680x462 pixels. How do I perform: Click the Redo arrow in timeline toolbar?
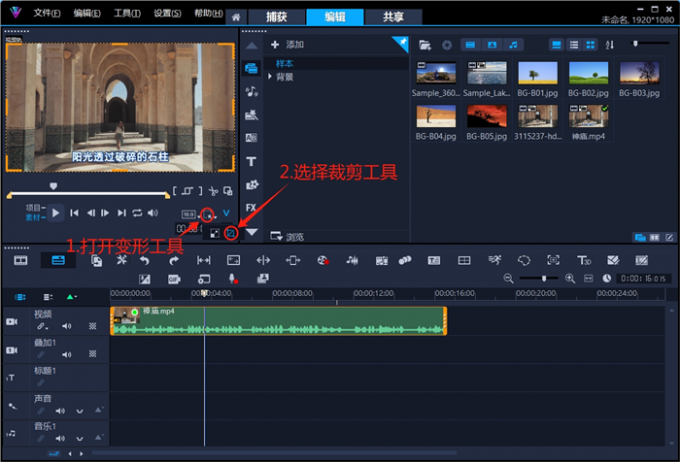click(x=173, y=260)
